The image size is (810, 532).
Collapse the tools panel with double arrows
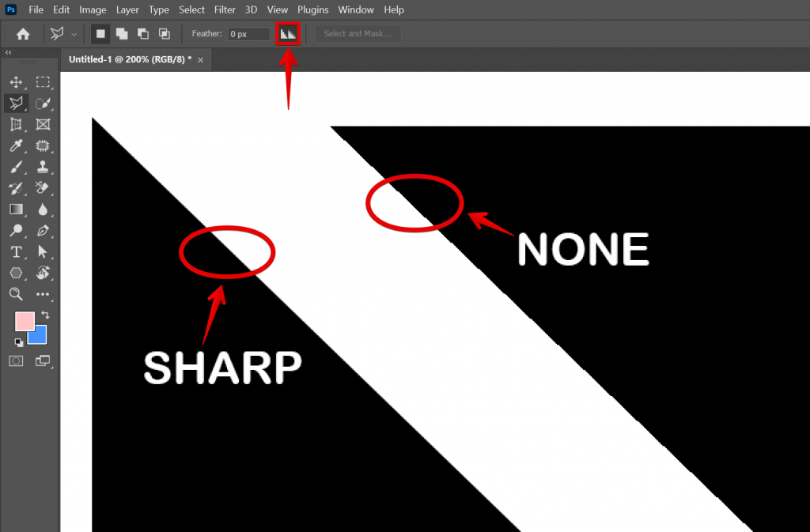[8, 52]
